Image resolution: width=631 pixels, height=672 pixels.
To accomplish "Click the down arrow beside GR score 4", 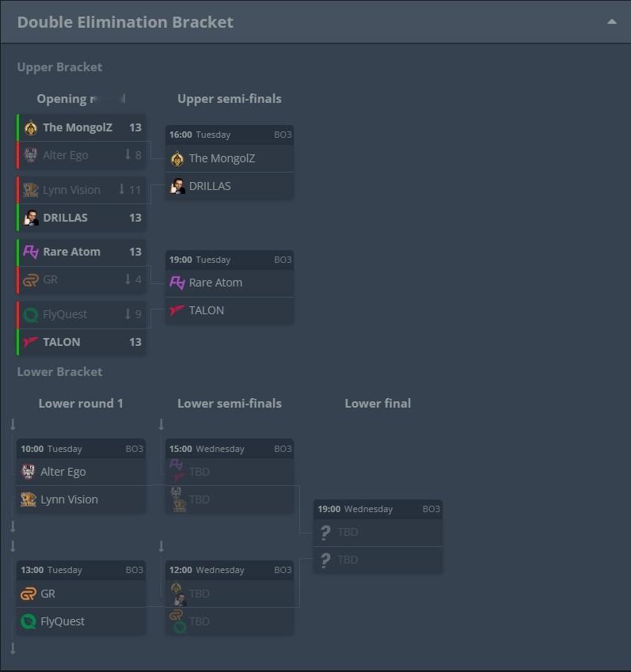I will [127, 279].
